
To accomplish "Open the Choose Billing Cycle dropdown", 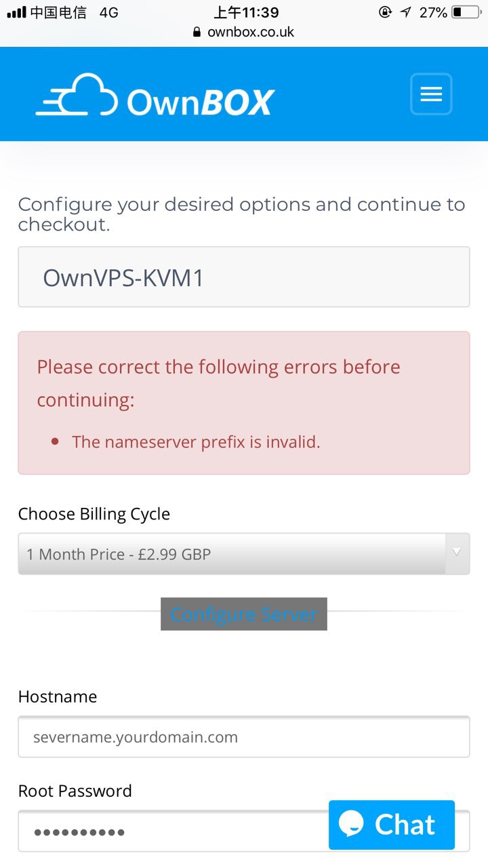I will [x=230, y=554].
